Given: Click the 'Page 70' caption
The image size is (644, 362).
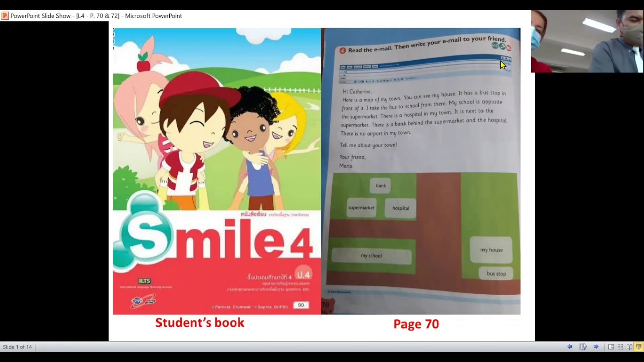Looking at the screenshot, I should pyautogui.click(x=416, y=324).
